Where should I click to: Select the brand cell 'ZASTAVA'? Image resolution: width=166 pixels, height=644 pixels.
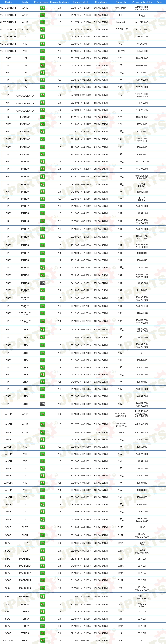tap(8, 640)
